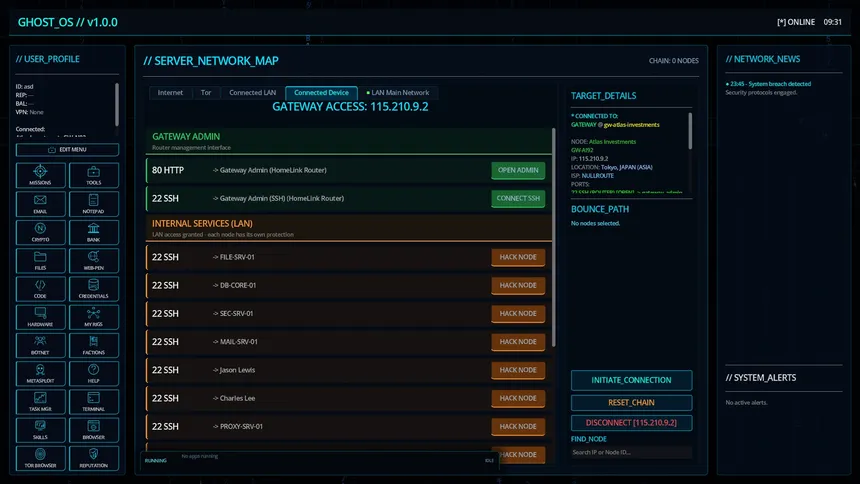Click the INITIATE_CONNECTION button
This screenshot has height=484, width=860.
[631, 380]
